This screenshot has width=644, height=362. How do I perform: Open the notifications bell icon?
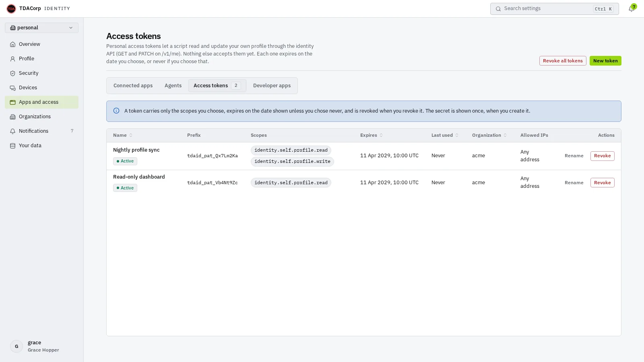(x=632, y=9)
